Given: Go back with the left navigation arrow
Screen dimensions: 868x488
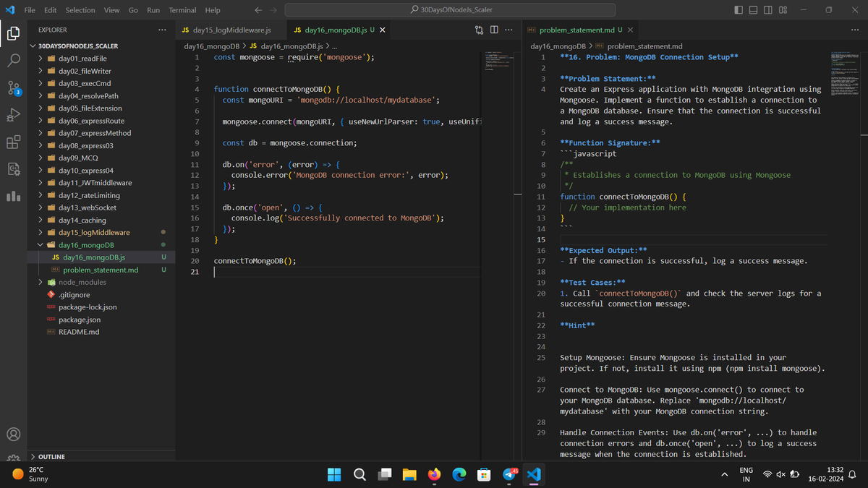Looking at the screenshot, I should (x=258, y=10).
